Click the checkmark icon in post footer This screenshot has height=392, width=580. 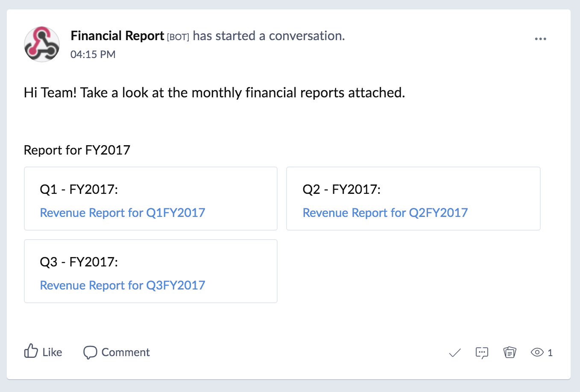[x=455, y=353]
